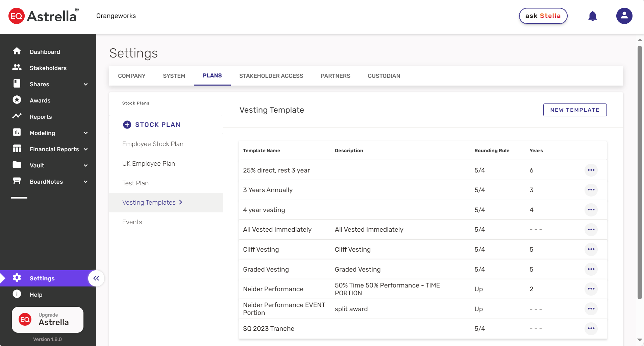Select the Vesting Templates menu entry

166,203
